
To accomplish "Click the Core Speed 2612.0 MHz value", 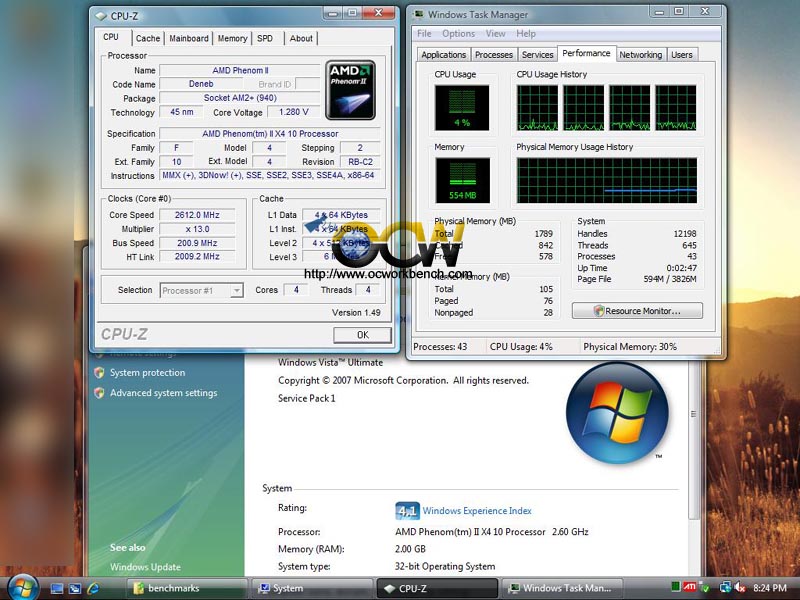I will click(x=197, y=215).
